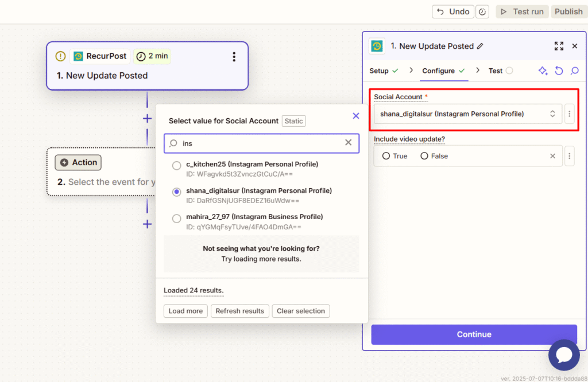Clear the Include video update value
This screenshot has width=588, height=382.
pos(552,156)
